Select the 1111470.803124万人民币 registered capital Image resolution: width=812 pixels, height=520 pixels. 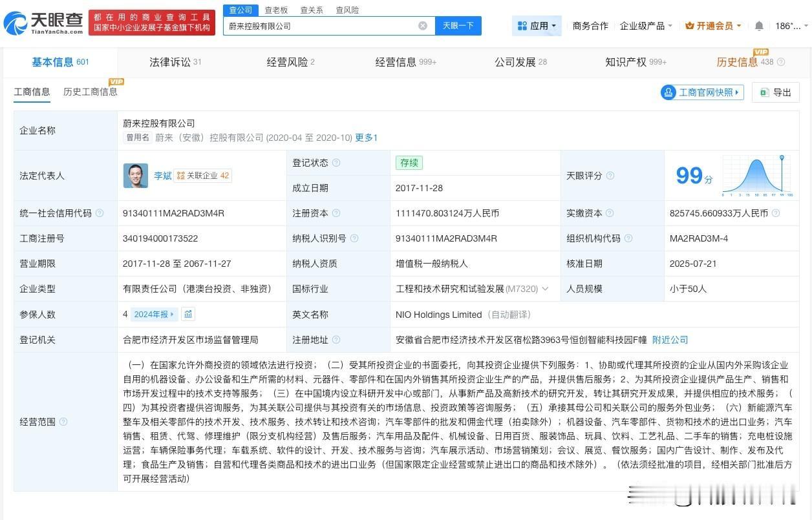(447, 213)
